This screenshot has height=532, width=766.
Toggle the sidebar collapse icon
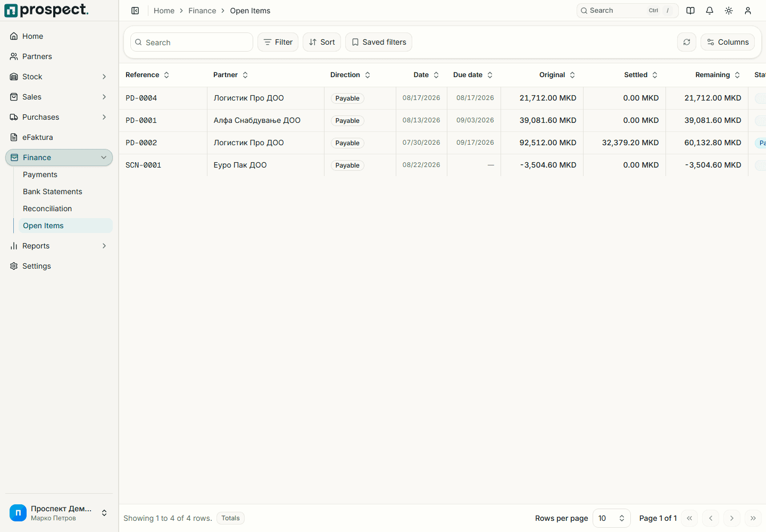point(135,11)
